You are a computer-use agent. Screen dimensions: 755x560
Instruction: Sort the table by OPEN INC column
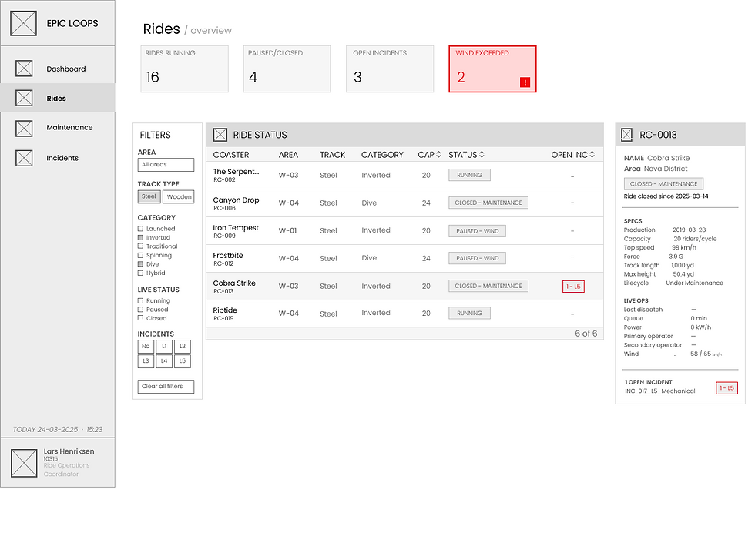[592, 155]
